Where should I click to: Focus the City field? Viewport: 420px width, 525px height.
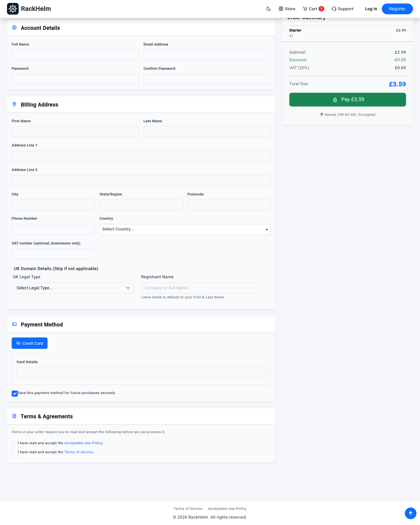[x=53, y=205]
